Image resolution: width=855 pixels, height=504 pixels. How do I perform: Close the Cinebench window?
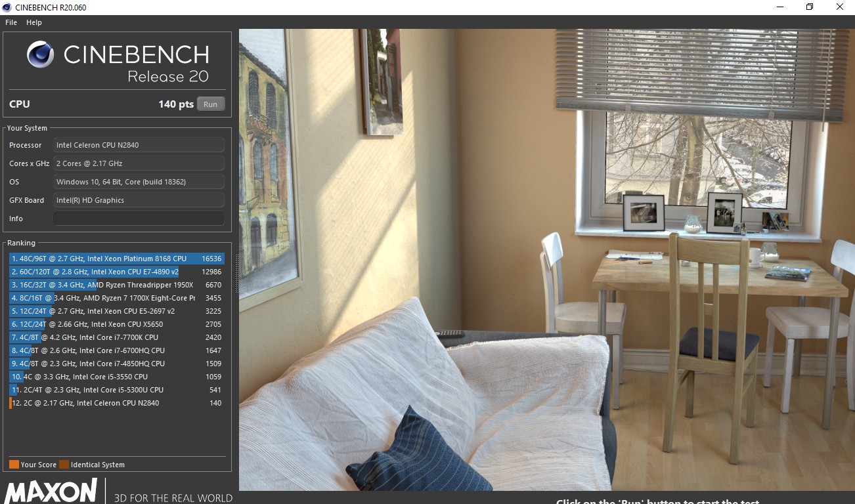840,7
